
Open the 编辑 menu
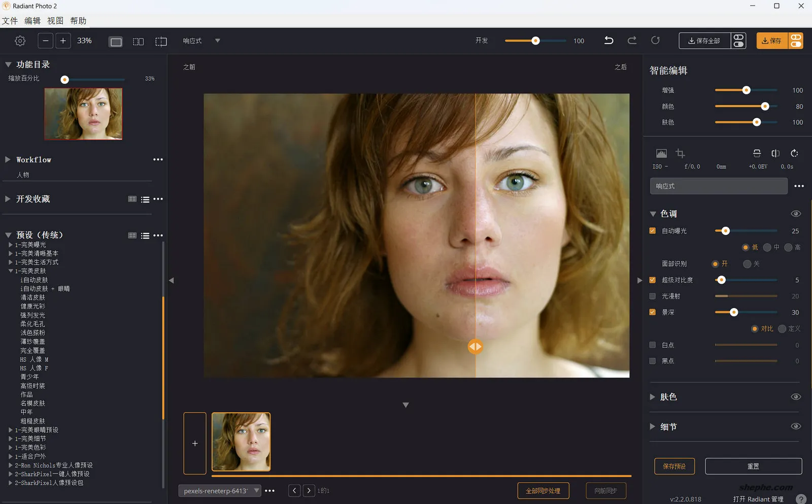click(32, 21)
